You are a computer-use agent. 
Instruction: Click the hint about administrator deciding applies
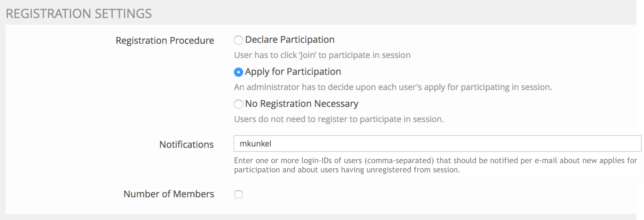pos(393,87)
